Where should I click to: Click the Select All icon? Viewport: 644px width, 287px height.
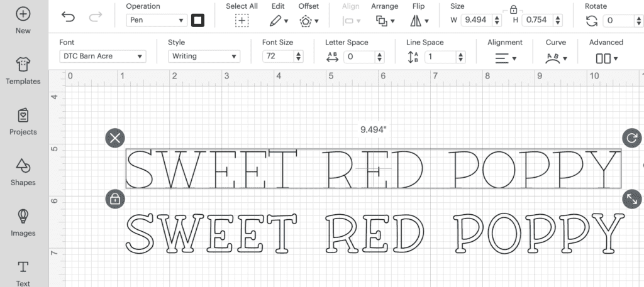(242, 21)
